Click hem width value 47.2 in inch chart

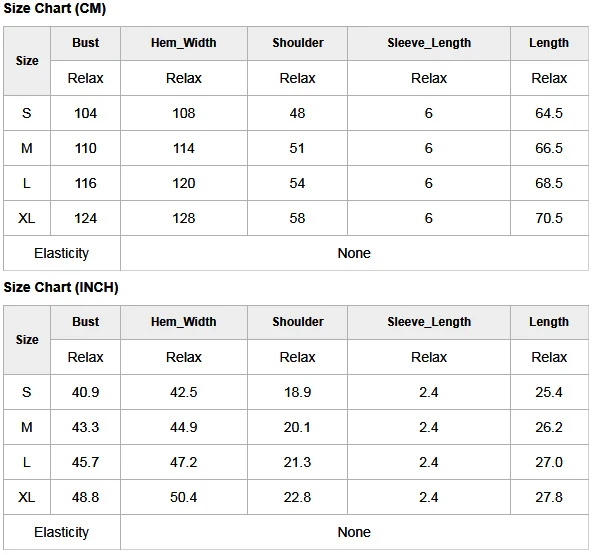click(x=184, y=462)
